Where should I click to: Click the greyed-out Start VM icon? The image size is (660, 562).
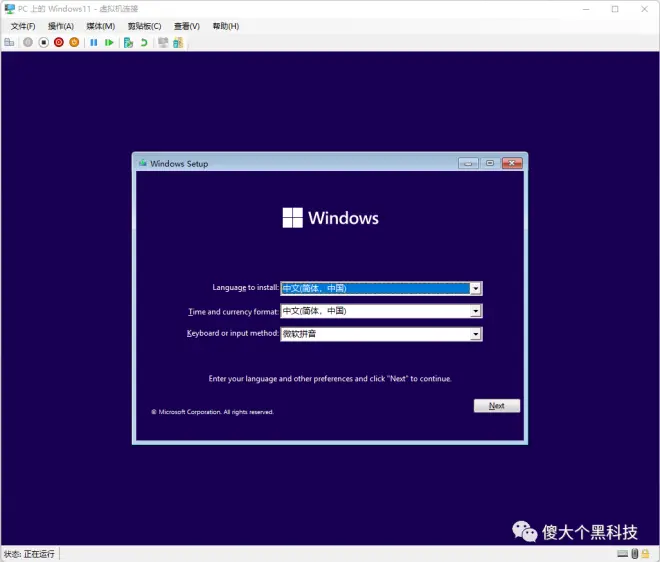pyautogui.click(x=28, y=43)
